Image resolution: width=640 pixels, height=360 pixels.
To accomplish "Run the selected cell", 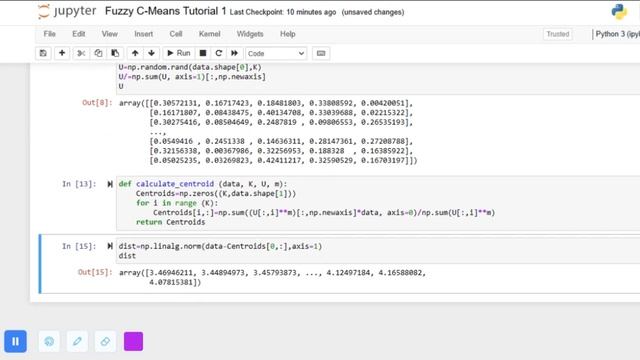I will (x=179, y=53).
